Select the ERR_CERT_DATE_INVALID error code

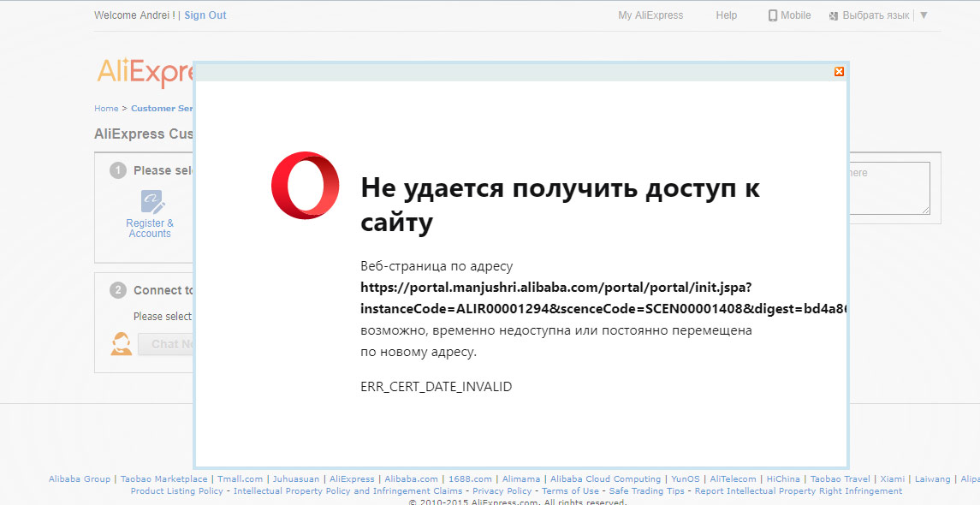(437, 387)
